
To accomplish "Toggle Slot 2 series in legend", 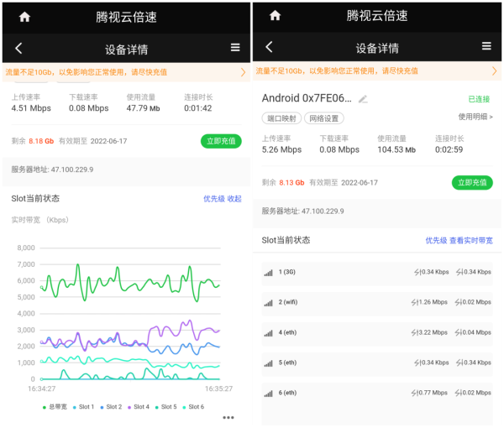I will tap(111, 407).
